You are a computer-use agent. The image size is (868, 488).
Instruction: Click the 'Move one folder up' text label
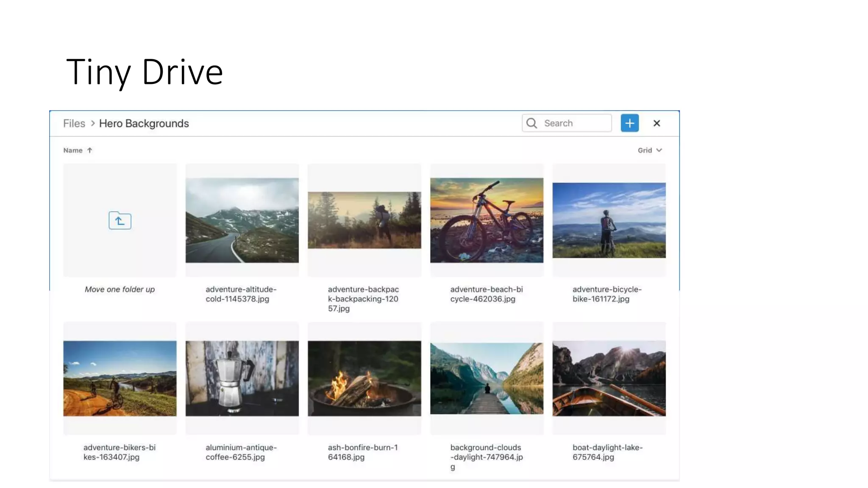coord(120,289)
